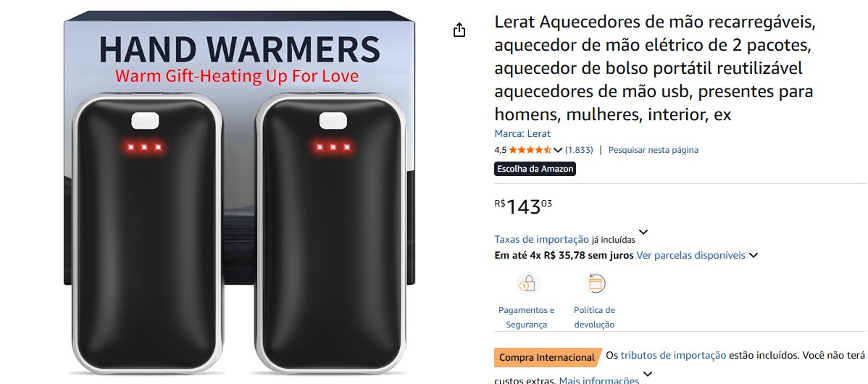The height and width of the screenshot is (384, 868).
Task: Expand import taxes details chevron
Action: [643, 233]
